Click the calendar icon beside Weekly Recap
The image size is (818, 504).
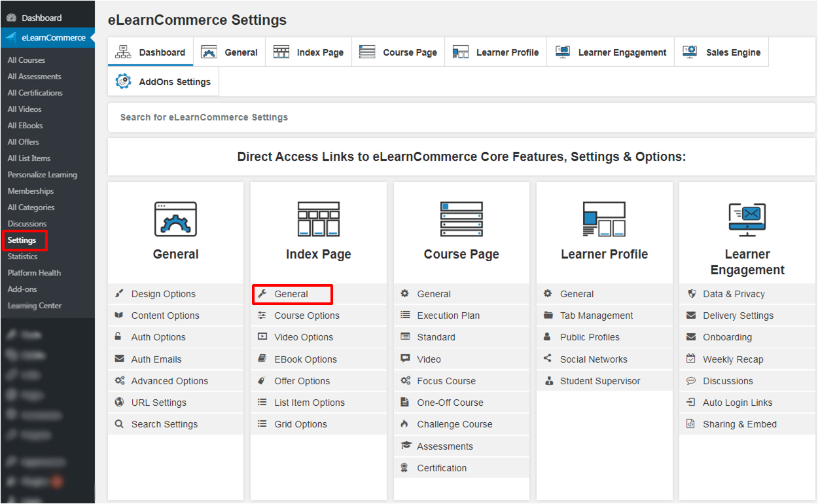point(691,359)
